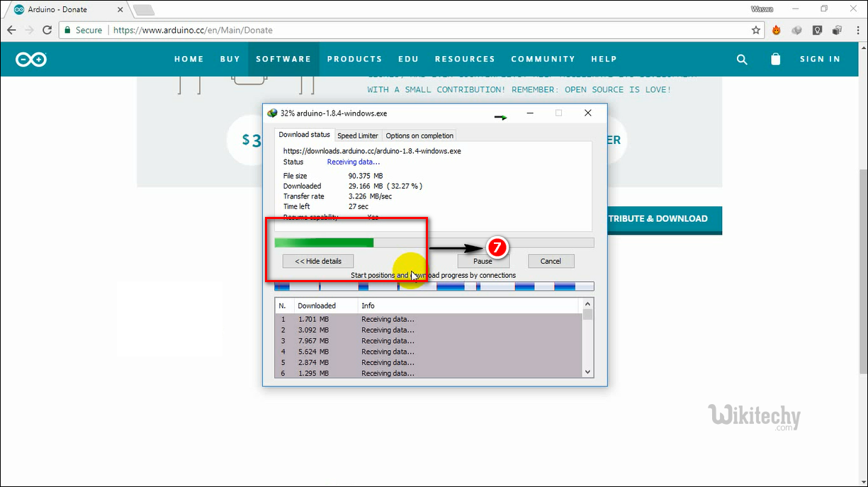Click the green download progress bar
Screen dimensions: 868x487
point(324,242)
